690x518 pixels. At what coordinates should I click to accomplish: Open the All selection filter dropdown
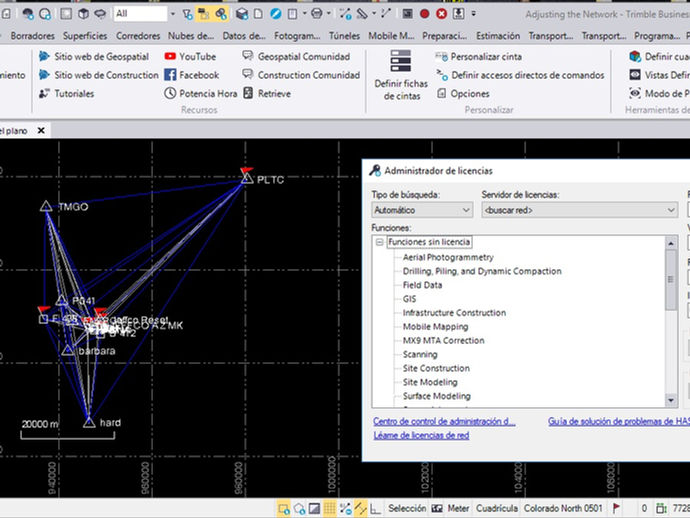point(172,14)
